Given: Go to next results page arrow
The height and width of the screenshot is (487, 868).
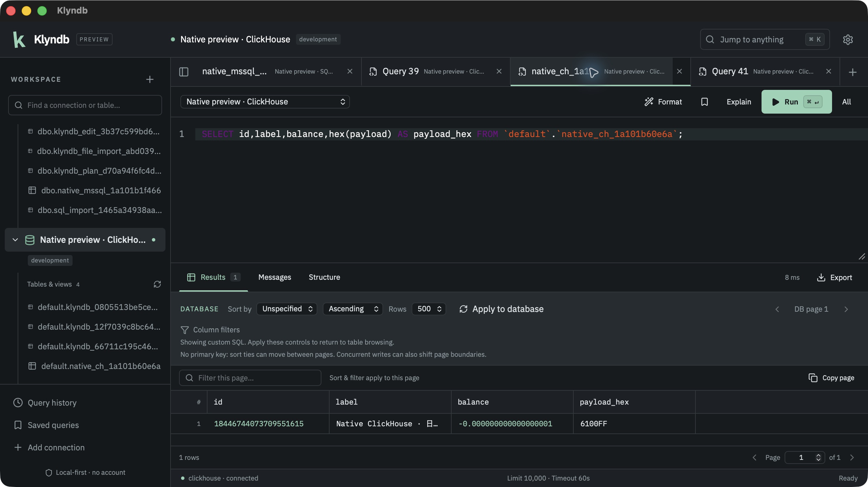Looking at the screenshot, I should 852,457.
